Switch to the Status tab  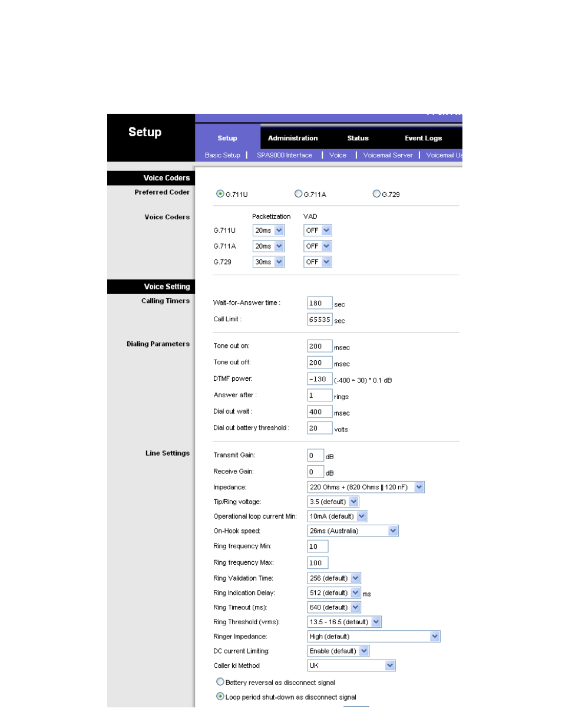pos(358,138)
